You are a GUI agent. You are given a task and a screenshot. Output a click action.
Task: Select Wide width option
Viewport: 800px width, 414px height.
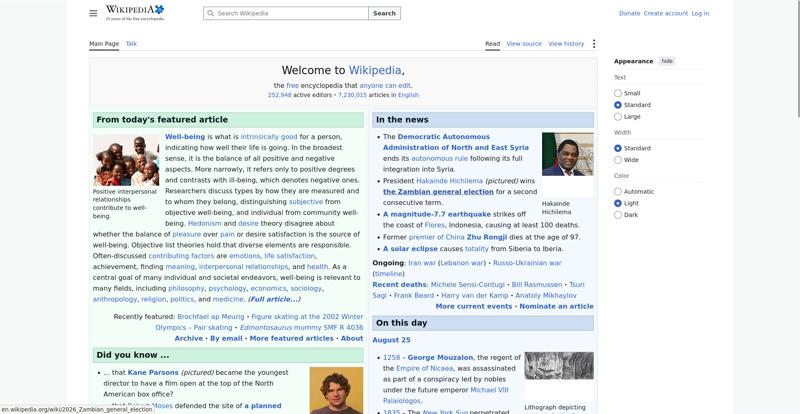[618, 160]
